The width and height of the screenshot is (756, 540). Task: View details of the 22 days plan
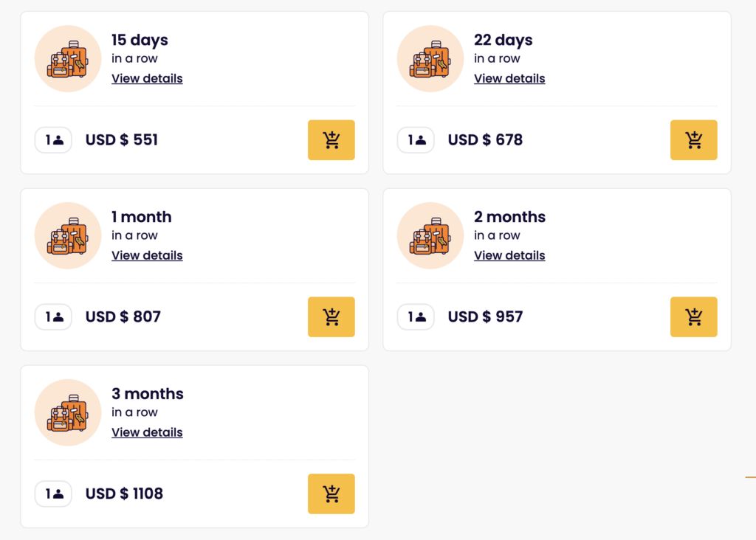[509, 78]
